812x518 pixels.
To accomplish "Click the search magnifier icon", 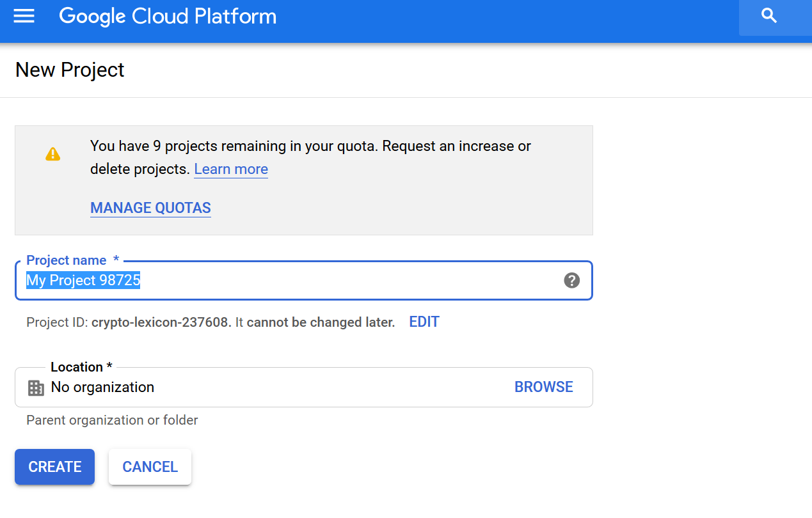I will click(x=769, y=16).
